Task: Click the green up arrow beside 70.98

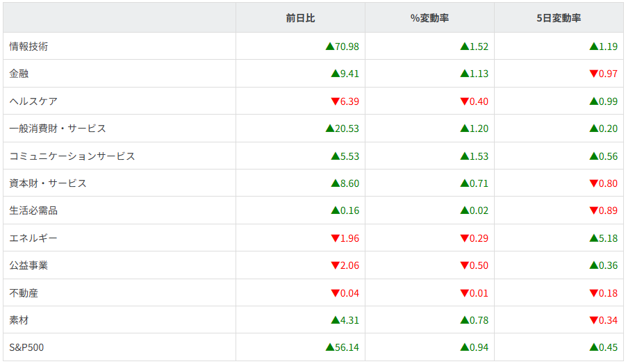Action: (330, 47)
